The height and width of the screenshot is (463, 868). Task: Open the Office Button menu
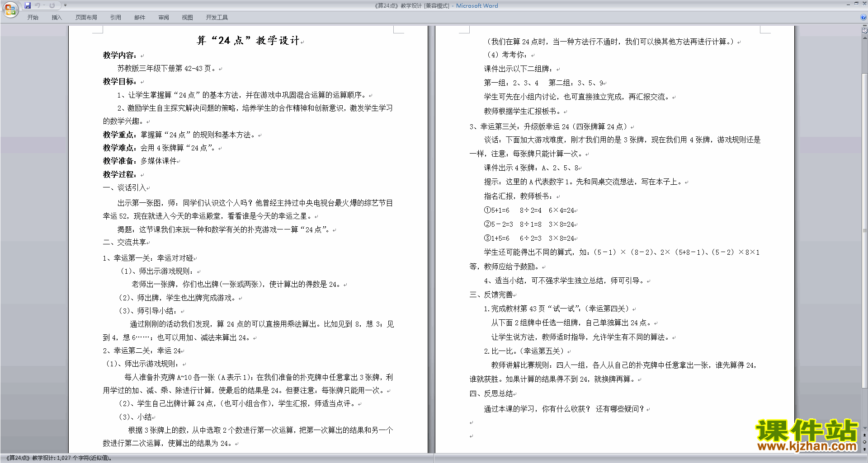(10, 9)
